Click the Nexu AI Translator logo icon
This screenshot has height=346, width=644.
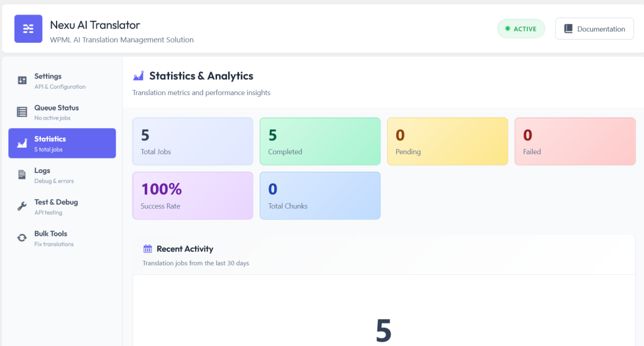pos(28,29)
